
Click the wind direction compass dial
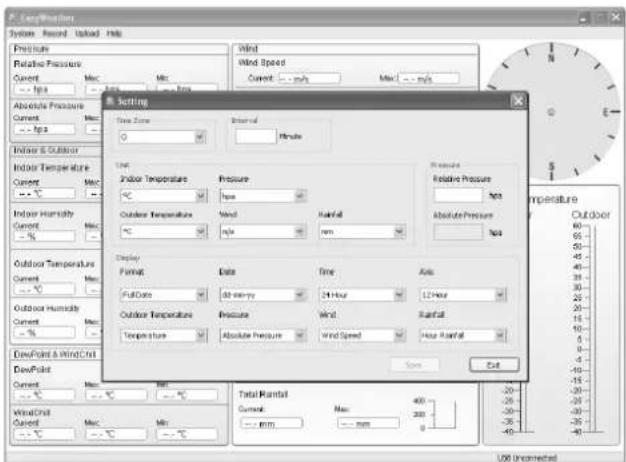pos(552,112)
